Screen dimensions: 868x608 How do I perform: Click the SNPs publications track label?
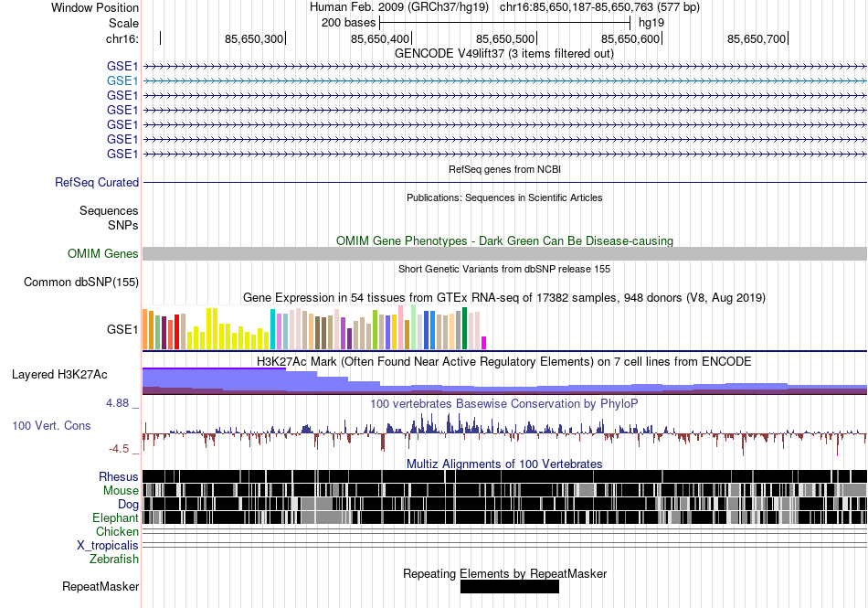click(123, 225)
